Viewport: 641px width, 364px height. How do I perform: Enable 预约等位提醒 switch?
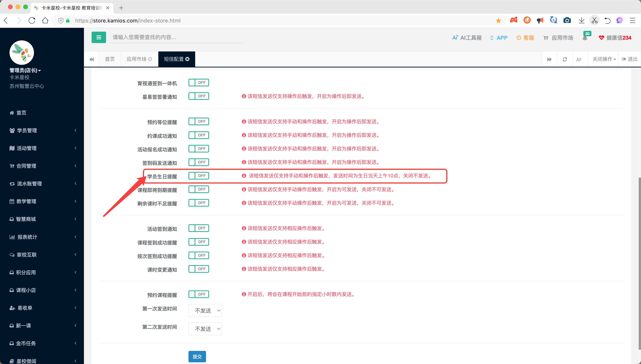coord(199,121)
